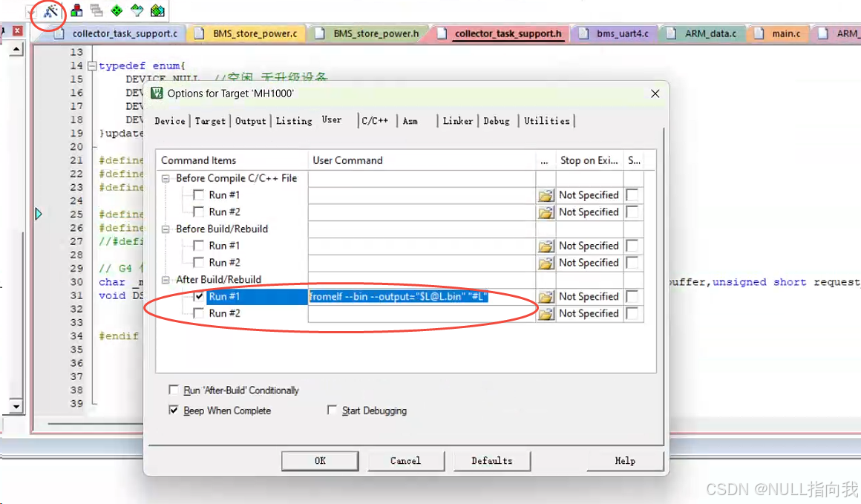This screenshot has height=504, width=861.
Task: Click After Build Run #2 command field
Action: [x=422, y=313]
